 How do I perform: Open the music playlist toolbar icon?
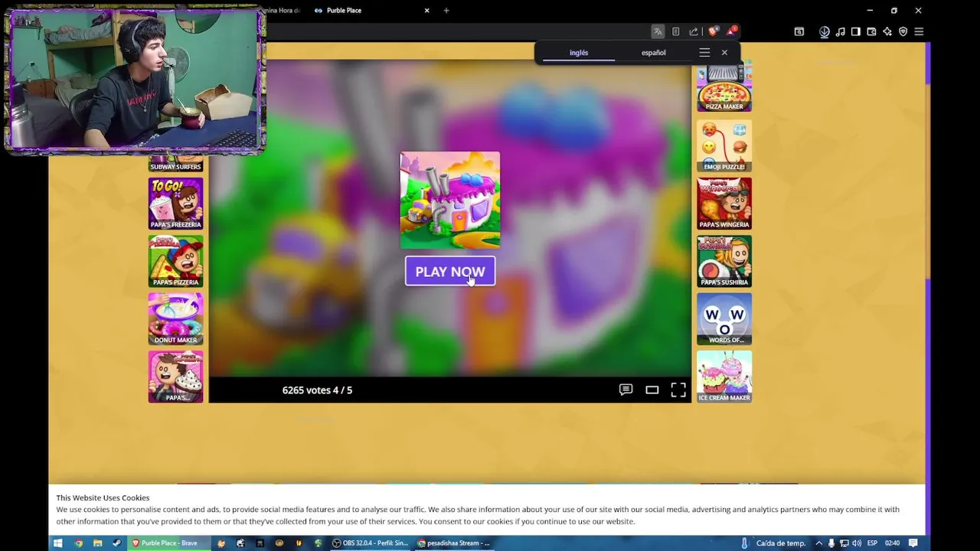click(841, 31)
